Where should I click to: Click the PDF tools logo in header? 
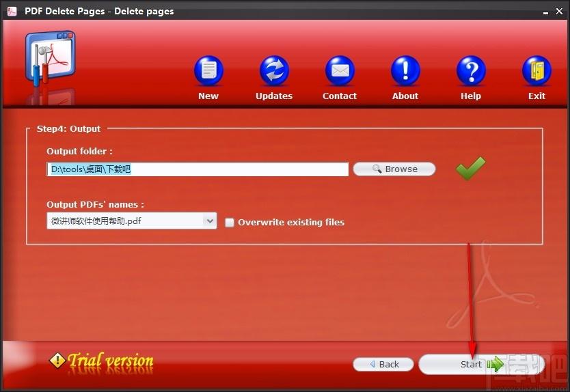tap(50, 59)
